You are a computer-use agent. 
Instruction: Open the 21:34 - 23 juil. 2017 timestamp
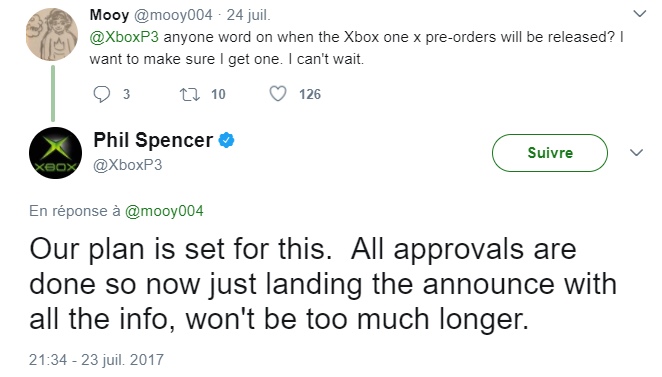click(x=96, y=360)
